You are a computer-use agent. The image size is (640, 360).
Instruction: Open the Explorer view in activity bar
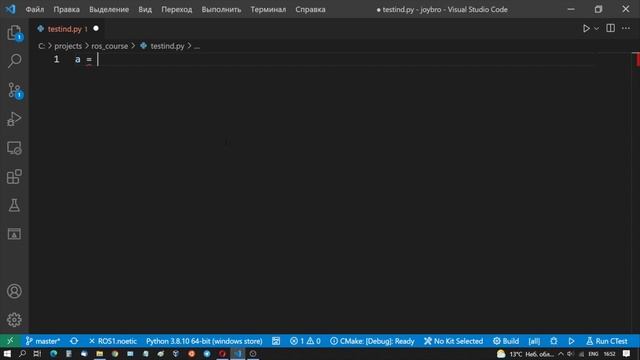[14, 33]
